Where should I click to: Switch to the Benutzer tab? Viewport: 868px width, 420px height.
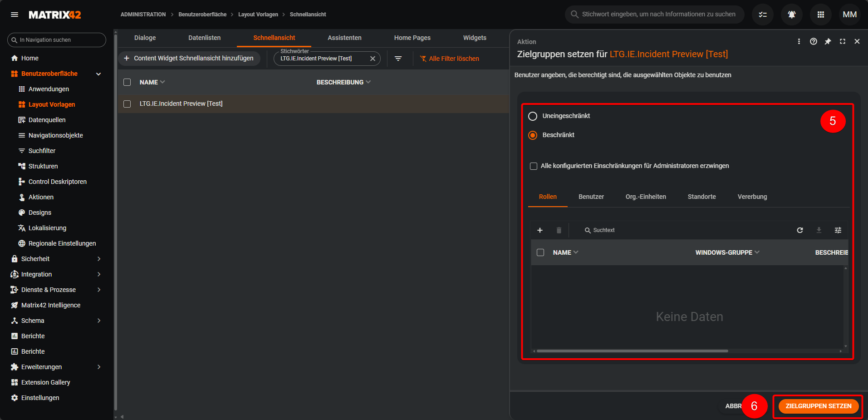tap(591, 197)
